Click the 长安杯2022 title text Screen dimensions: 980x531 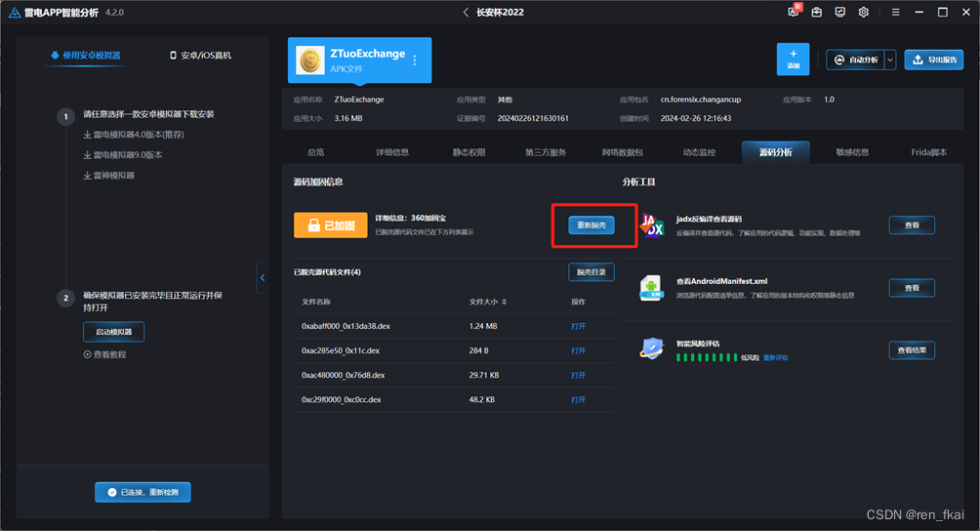pyautogui.click(x=500, y=12)
